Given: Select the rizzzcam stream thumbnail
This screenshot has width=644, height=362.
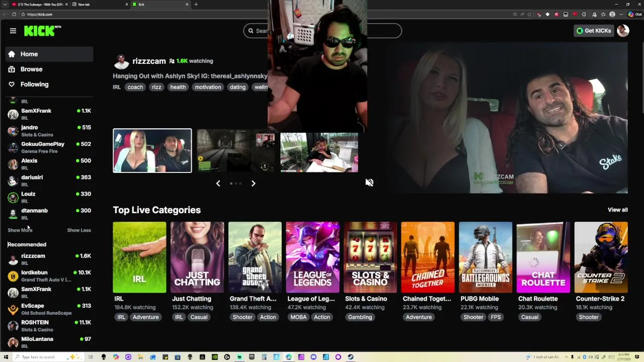Looking at the screenshot, I should tap(152, 150).
